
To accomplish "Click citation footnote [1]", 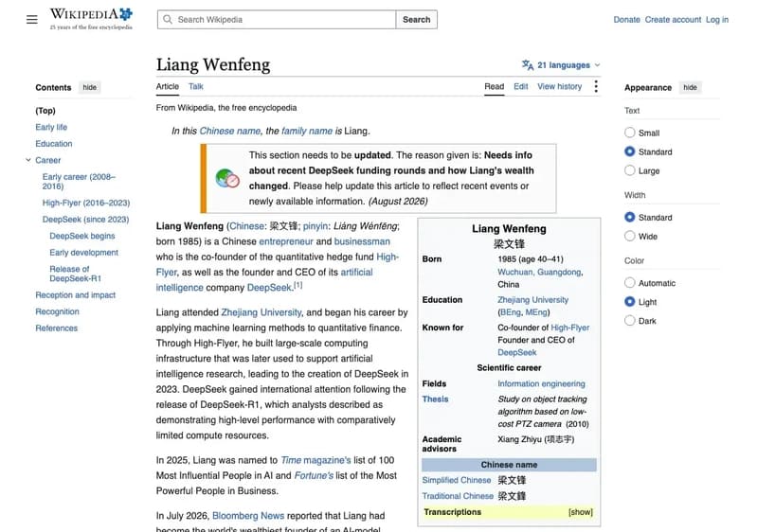I will pyautogui.click(x=298, y=285).
